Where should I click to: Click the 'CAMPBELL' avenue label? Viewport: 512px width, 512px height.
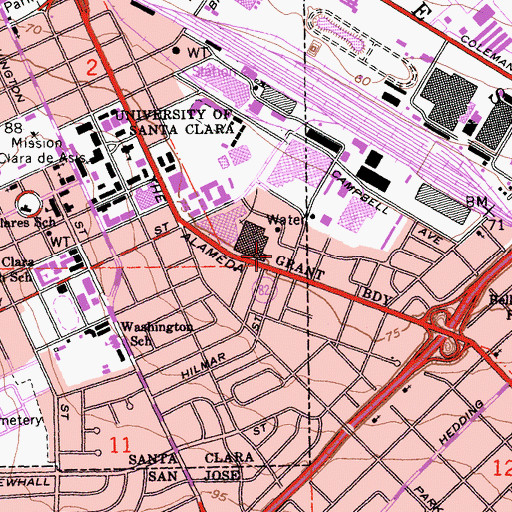point(361,192)
